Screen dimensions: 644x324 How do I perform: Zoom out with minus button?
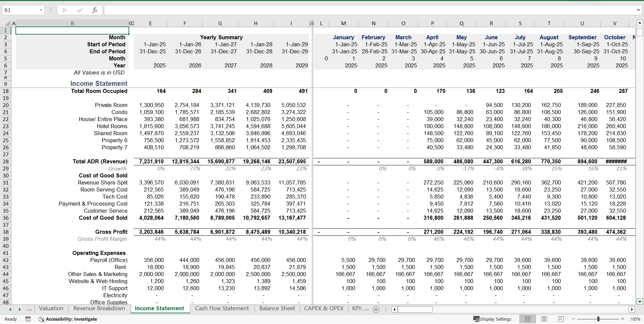pos(574,319)
